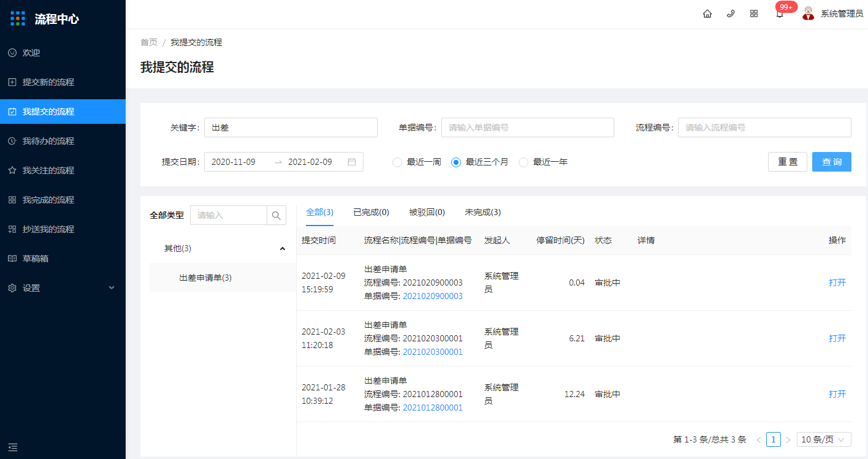
Task: Click the icon beside 抄送我的流程
Action: point(12,229)
